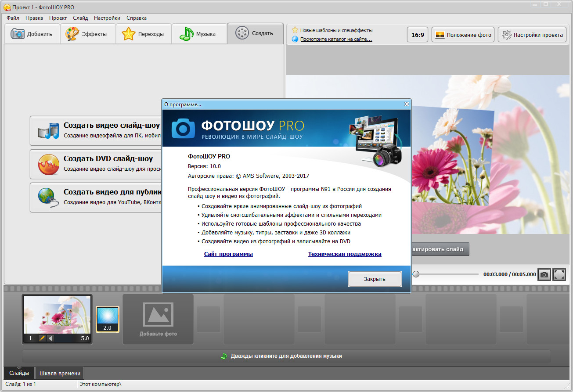
Task: Click the camera snapshot icon under the preview
Action: point(544,274)
